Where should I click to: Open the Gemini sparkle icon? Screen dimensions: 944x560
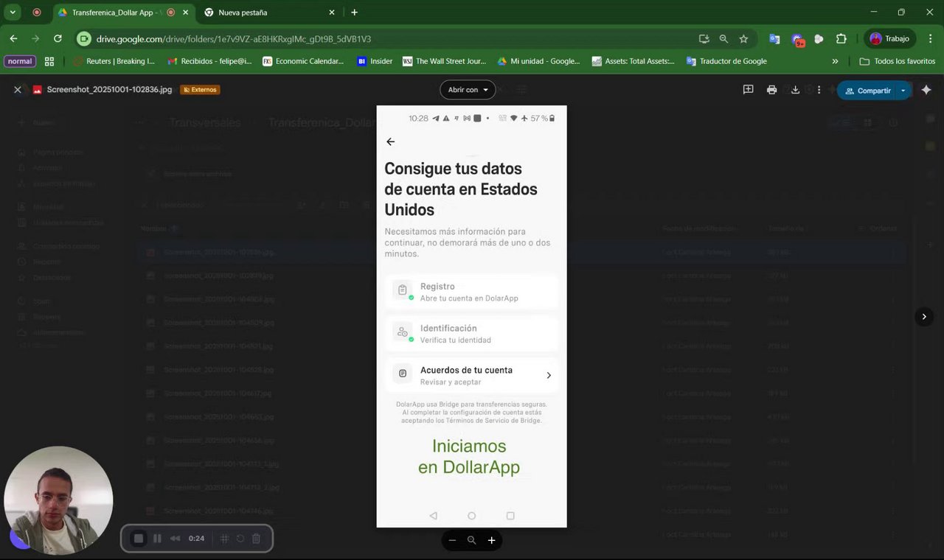tap(926, 90)
